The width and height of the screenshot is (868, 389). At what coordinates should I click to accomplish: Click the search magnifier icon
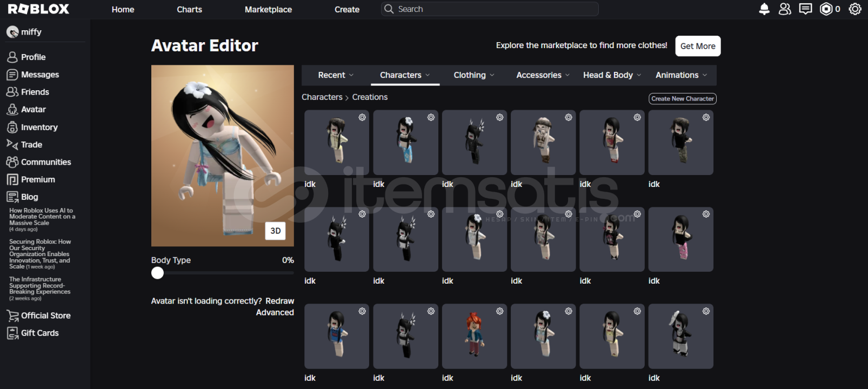point(389,9)
